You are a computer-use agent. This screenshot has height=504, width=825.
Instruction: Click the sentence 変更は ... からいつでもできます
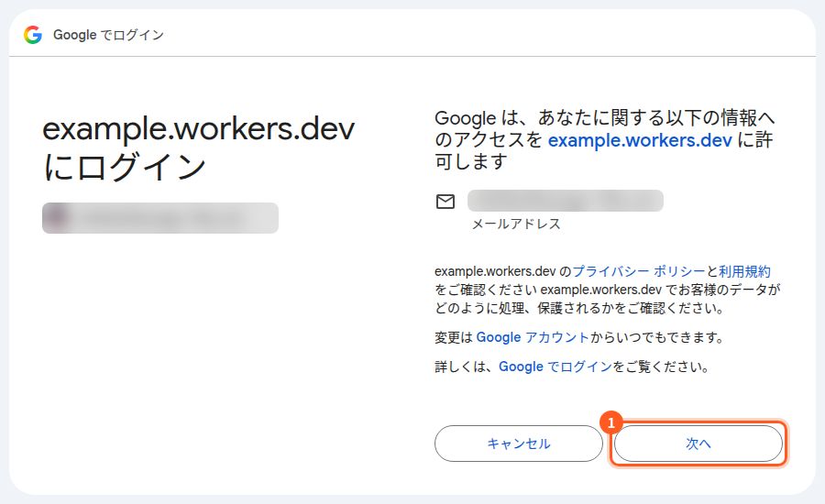(x=578, y=337)
